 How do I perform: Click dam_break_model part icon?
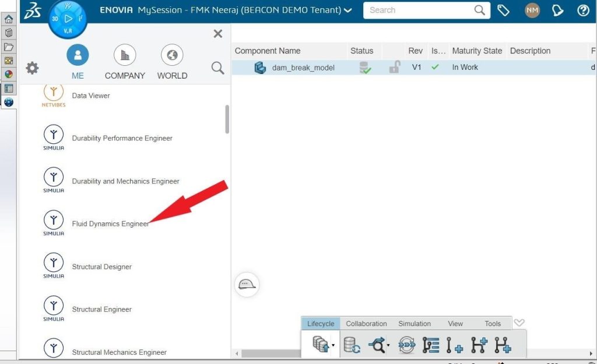tap(260, 68)
